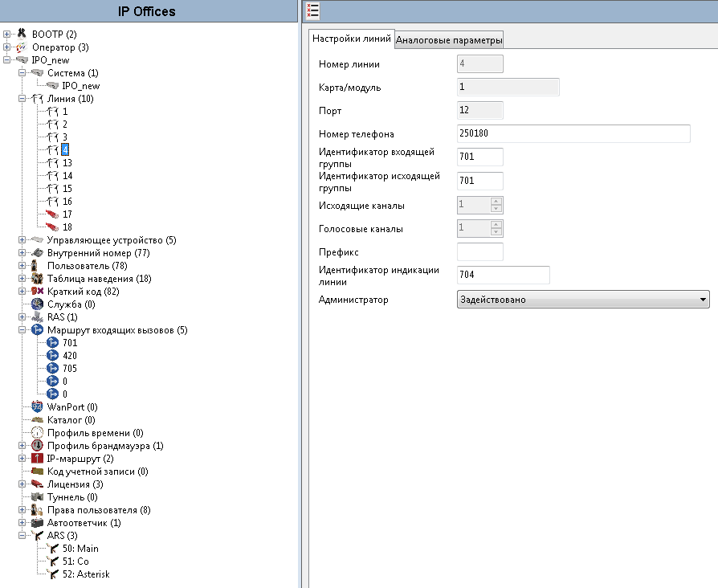Collapse the ARS (3) branch

coord(22,535)
